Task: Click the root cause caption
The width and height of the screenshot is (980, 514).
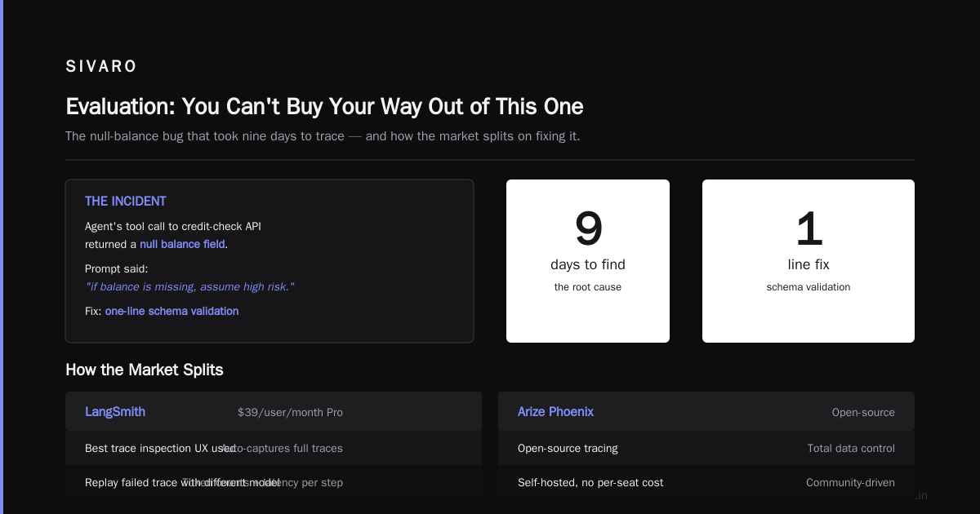Action: click(x=588, y=287)
